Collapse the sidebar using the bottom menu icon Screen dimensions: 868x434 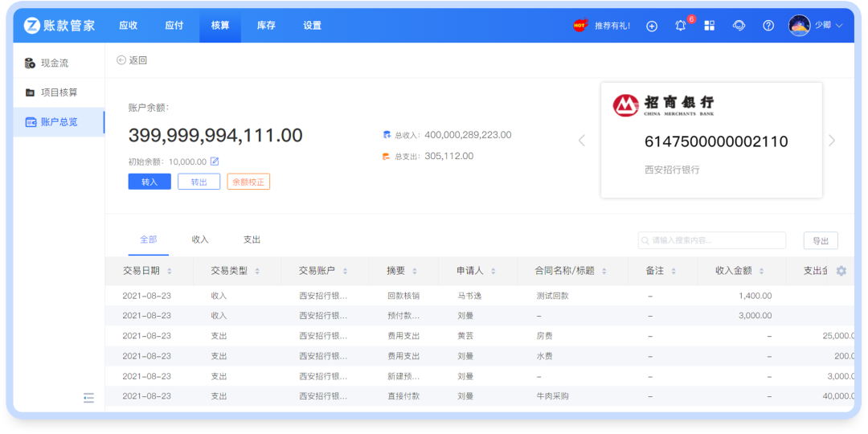tap(88, 398)
